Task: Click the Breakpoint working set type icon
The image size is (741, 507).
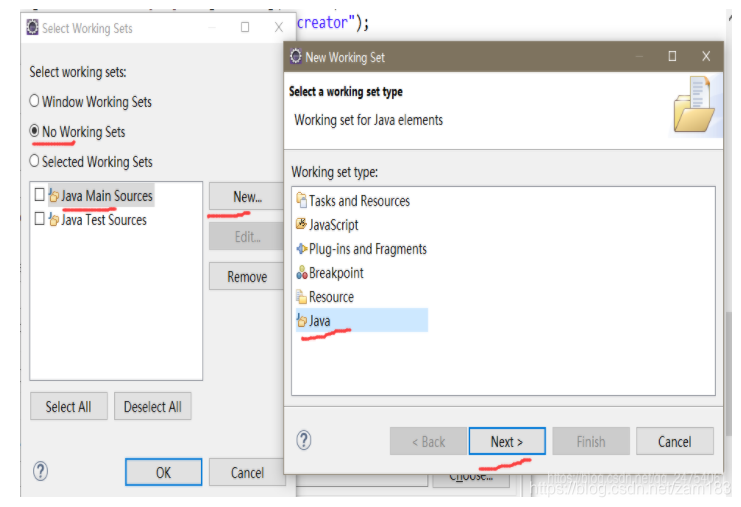Action: [x=302, y=272]
